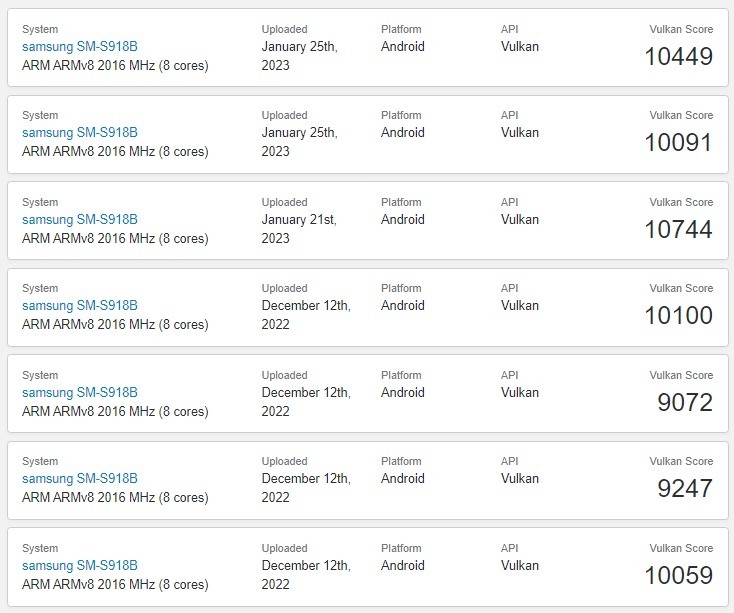This screenshot has height=613, width=734.
Task: Click the Vulkan Score value 10100
Action: pyautogui.click(x=679, y=315)
